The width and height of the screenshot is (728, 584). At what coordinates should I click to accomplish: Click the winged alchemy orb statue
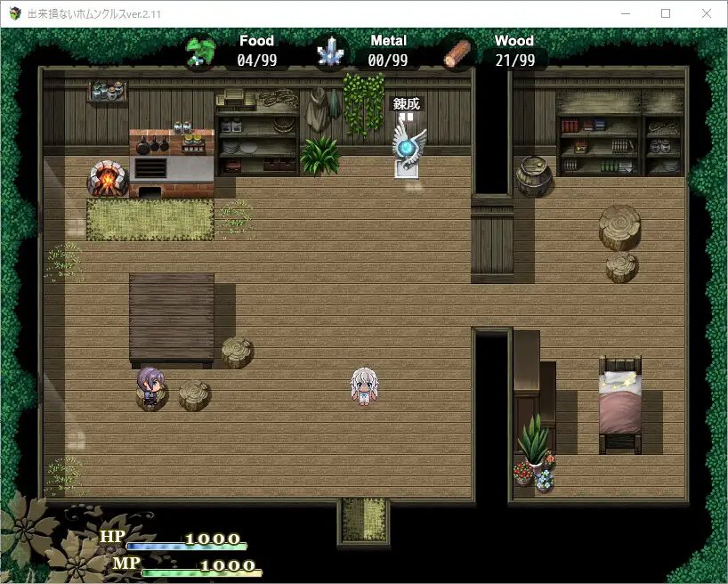[x=408, y=149]
